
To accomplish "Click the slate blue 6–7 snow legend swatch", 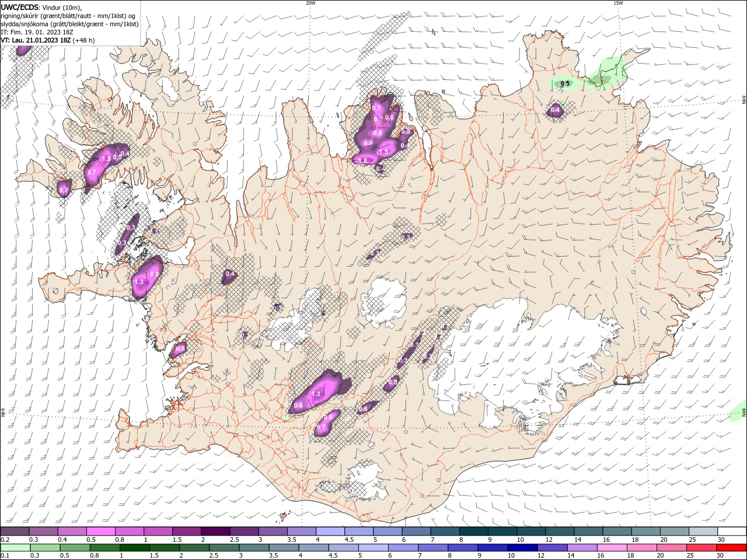I will coord(416,531).
